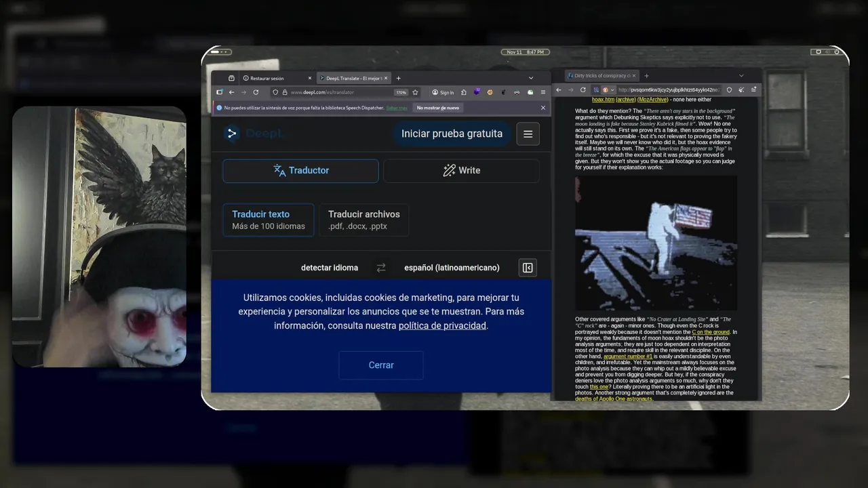The height and width of the screenshot is (488, 868).
Task: Open a new tab in DeepL browser window
Action: click(x=398, y=78)
